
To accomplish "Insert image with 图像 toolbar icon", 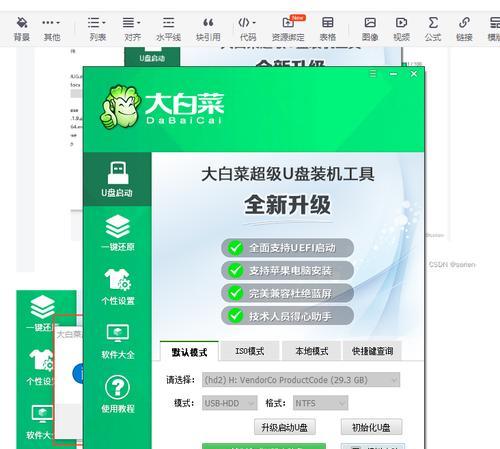I will [x=370, y=29].
